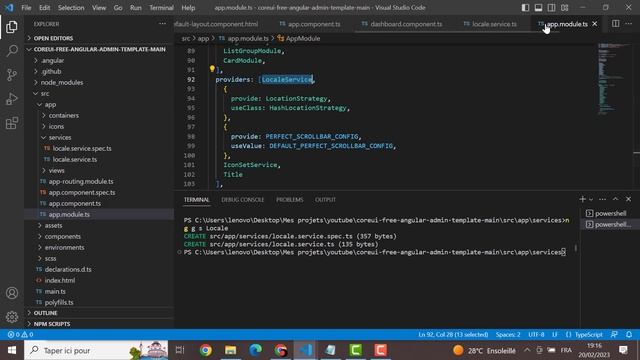Open the Selection menu
Viewport: 640px width, 360px height.
(71, 7)
